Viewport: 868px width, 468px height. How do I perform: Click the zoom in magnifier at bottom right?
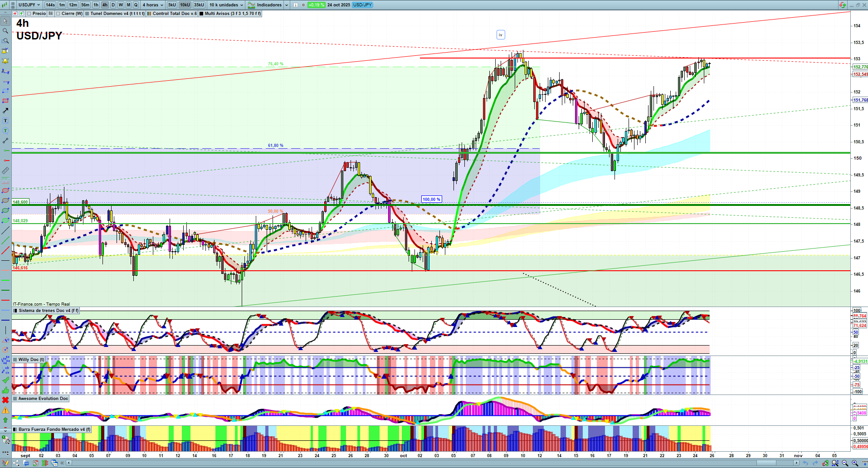(855, 463)
